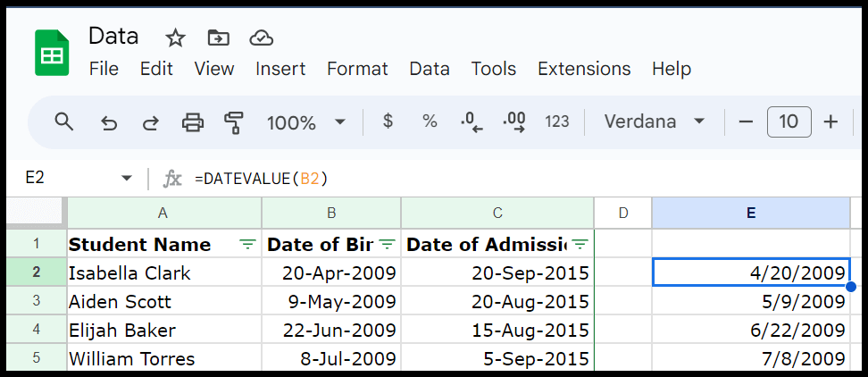Screen dimensions: 868x377
Task: Select the Isabella Clark cell
Action: (x=163, y=272)
